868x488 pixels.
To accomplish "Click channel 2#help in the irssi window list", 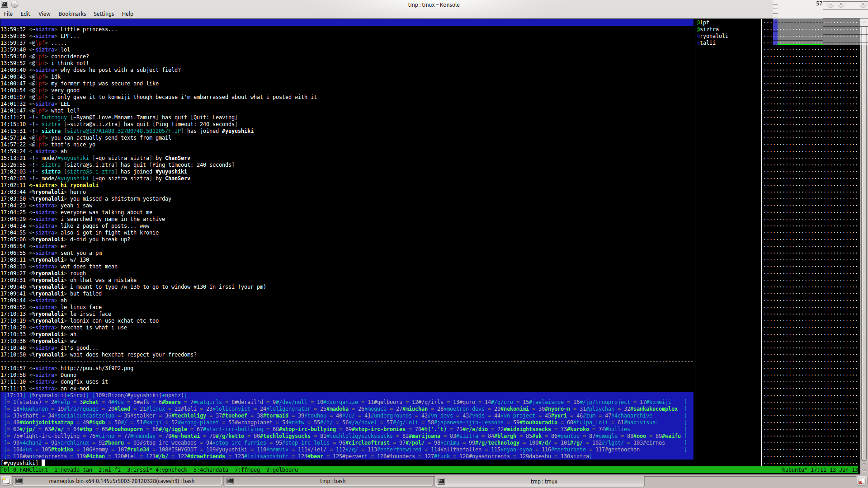I will click(x=61, y=402).
